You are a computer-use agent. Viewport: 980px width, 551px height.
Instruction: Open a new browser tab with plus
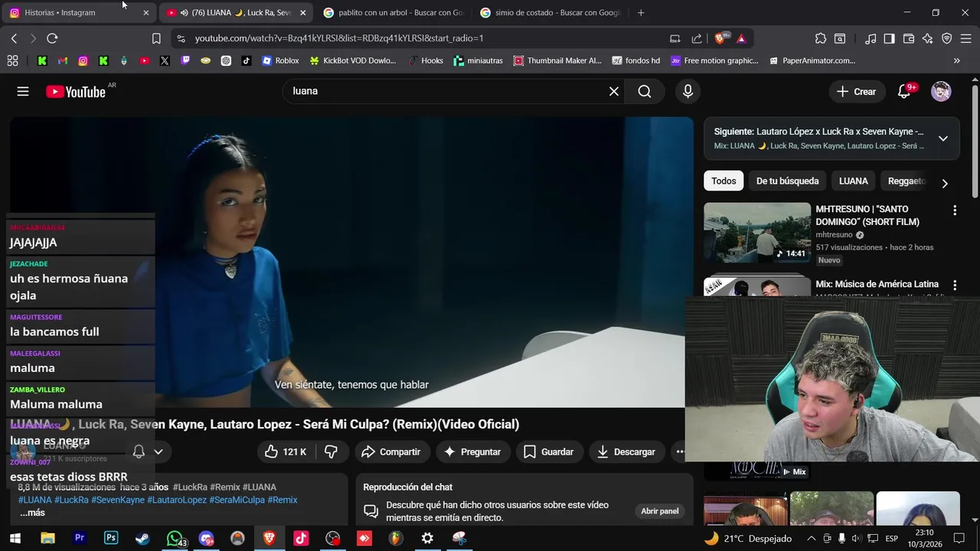(641, 13)
